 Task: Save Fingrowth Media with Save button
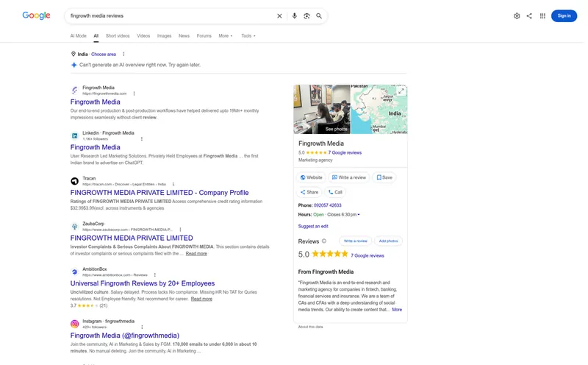(384, 177)
